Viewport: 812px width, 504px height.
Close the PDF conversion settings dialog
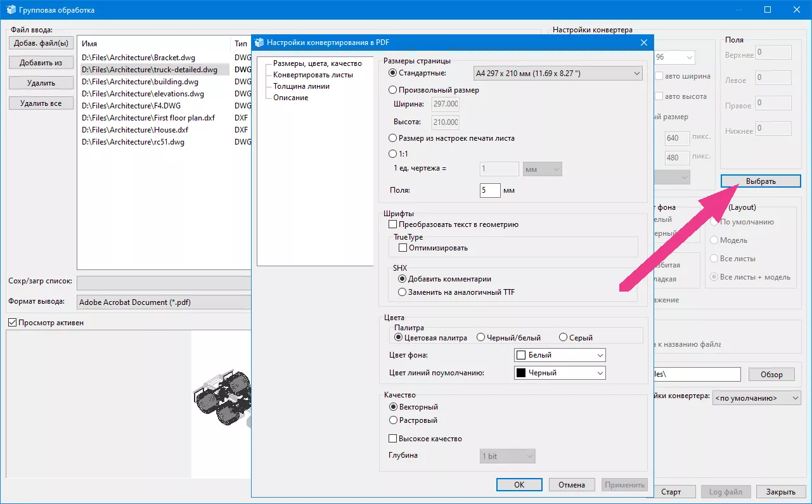(x=644, y=43)
